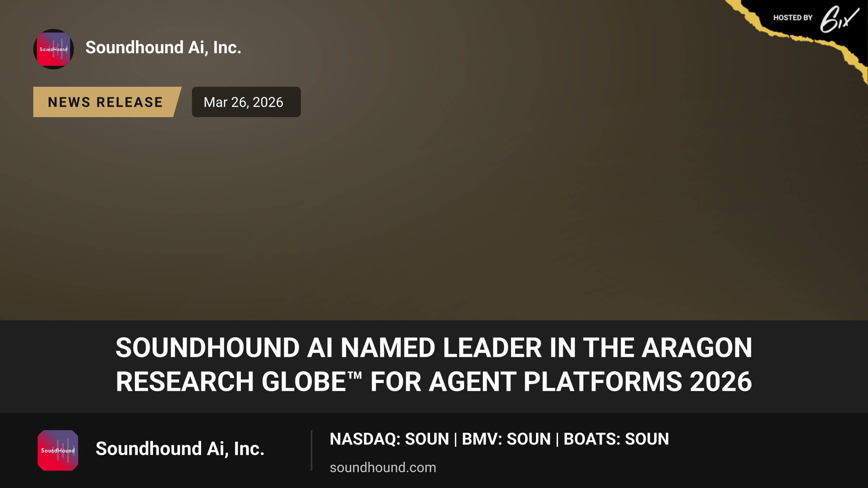Image resolution: width=868 pixels, height=488 pixels.
Task: Click the vertical divider in the footer
Action: click(x=311, y=450)
